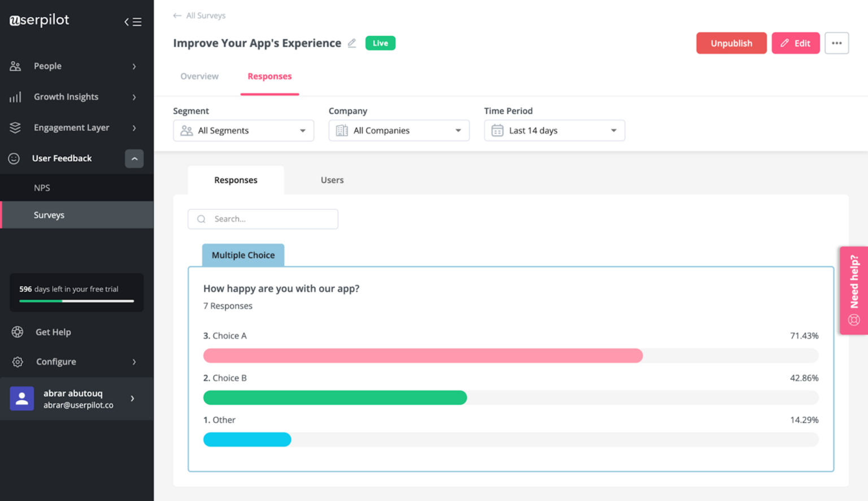868x501 pixels.
Task: Select the User Feedback smiley icon
Action: (15, 158)
